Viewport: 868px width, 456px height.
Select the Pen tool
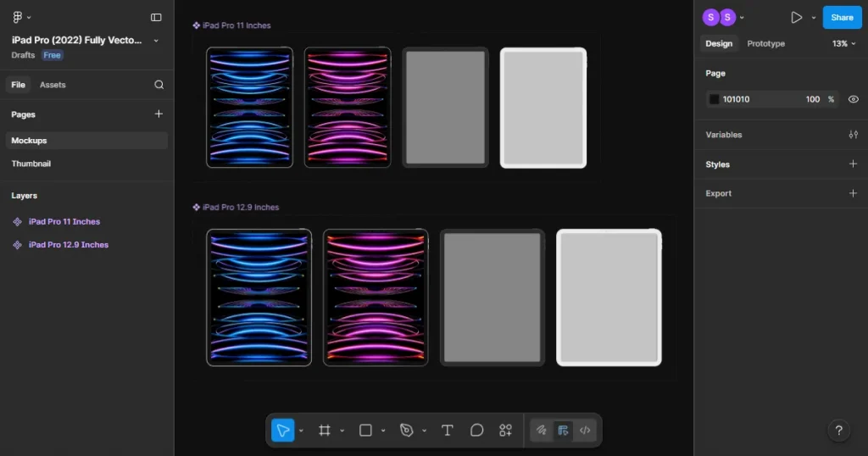[406, 430]
